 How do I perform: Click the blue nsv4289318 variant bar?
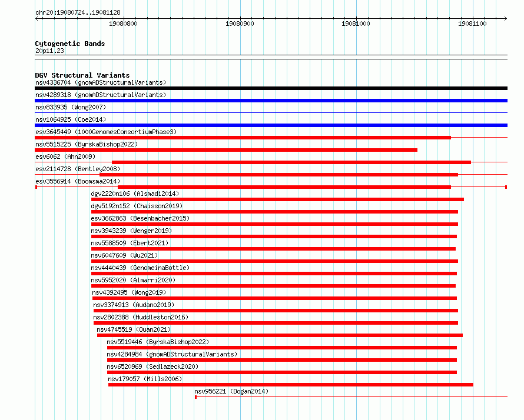coord(271,101)
